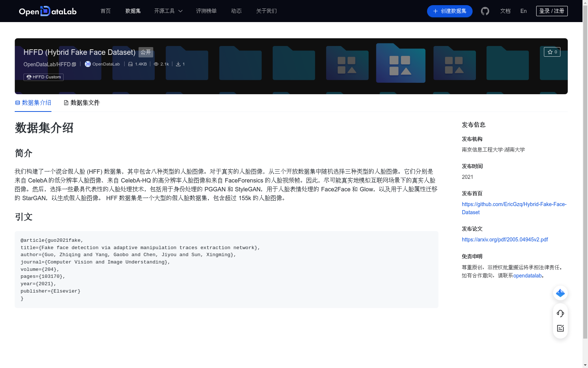This screenshot has width=588, height=368.
Task: Click the dataset size 1.4KB icon
Action: pos(130,64)
